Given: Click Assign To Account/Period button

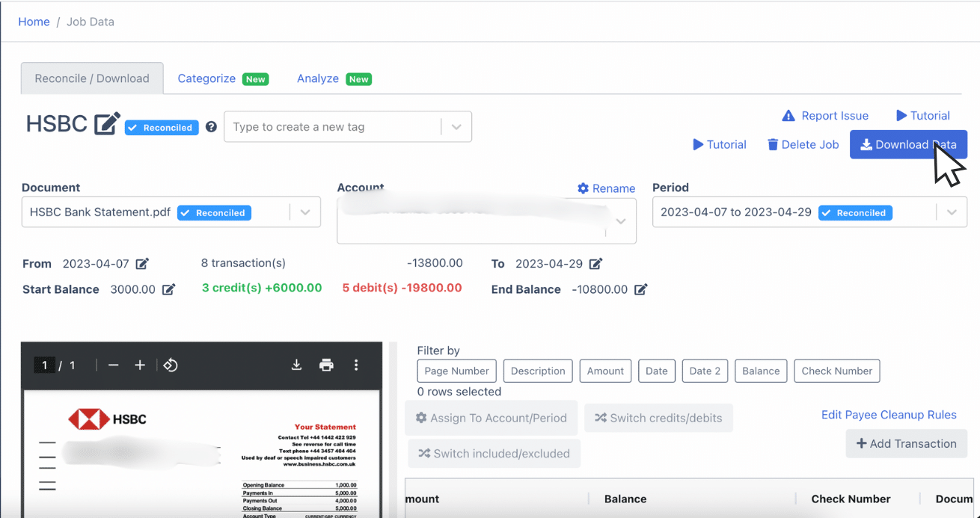Looking at the screenshot, I should click(x=491, y=418).
